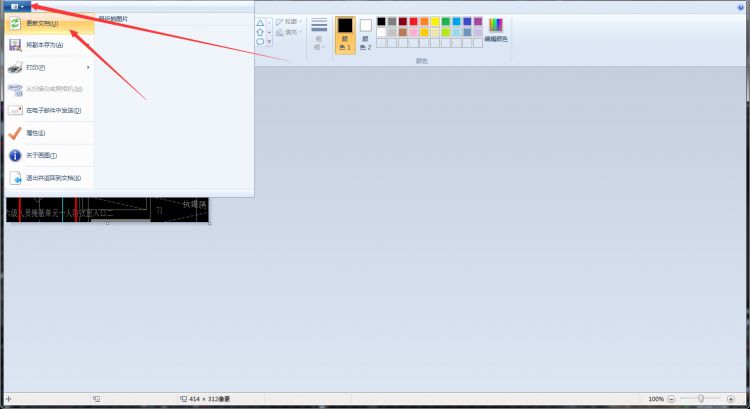Viewport: 750px width, 409px height.
Task: Open the 填充 fill dropdown
Action: [x=289, y=33]
